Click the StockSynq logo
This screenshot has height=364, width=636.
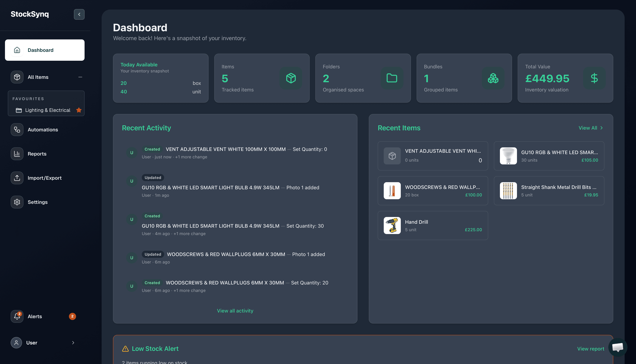tap(30, 14)
